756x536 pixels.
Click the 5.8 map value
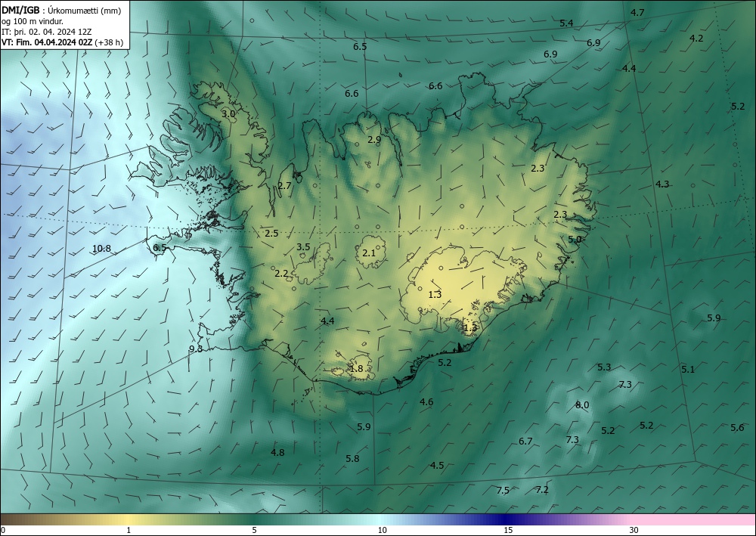click(x=352, y=458)
